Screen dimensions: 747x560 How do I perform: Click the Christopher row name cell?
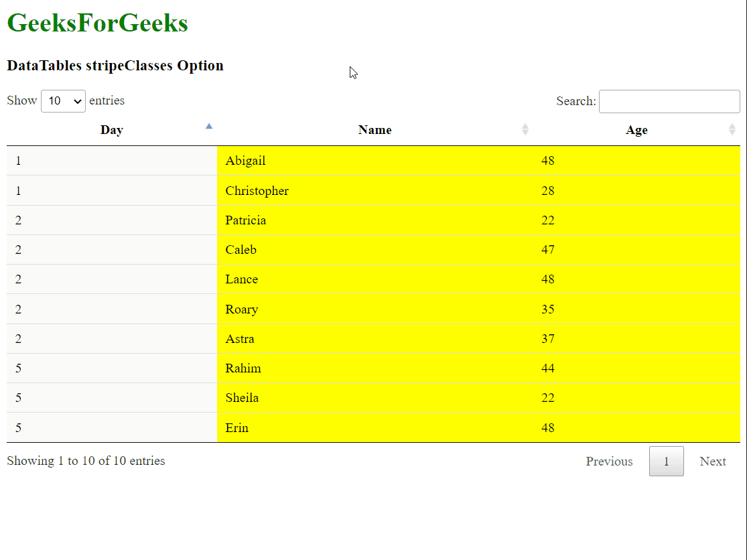pos(257,191)
